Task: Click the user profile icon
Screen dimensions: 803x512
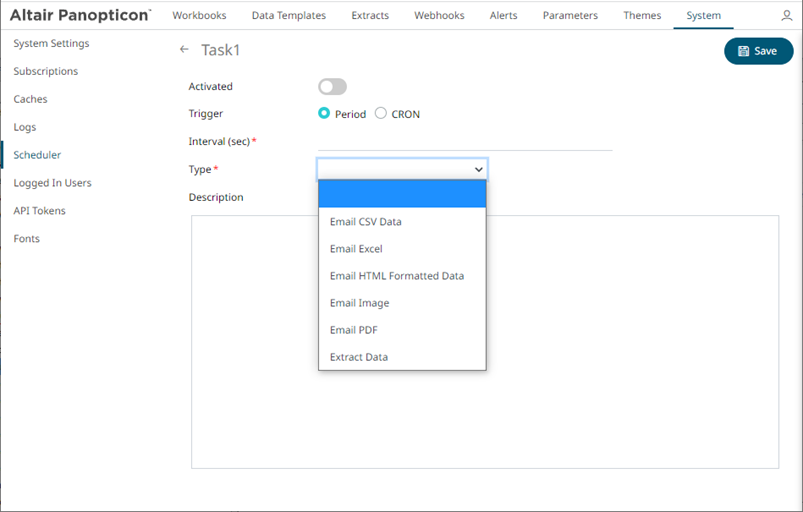Action: (x=786, y=16)
